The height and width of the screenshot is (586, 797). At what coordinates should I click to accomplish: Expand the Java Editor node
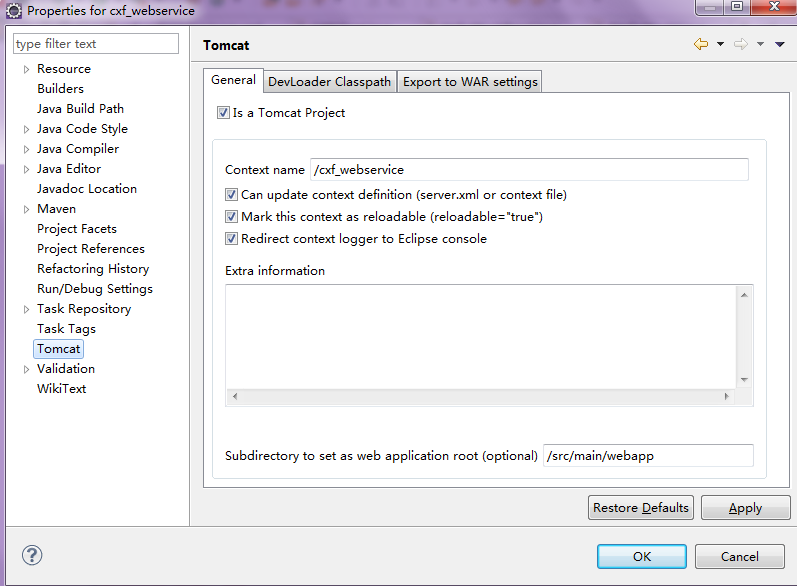click(26, 169)
